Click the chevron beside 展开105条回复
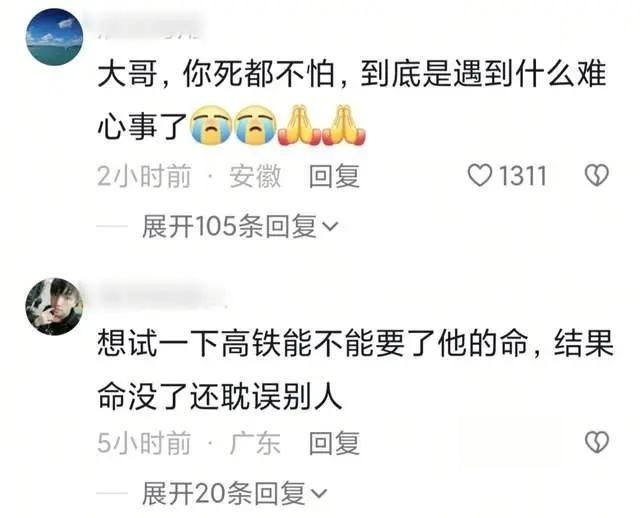The width and height of the screenshot is (640, 518). (330, 226)
